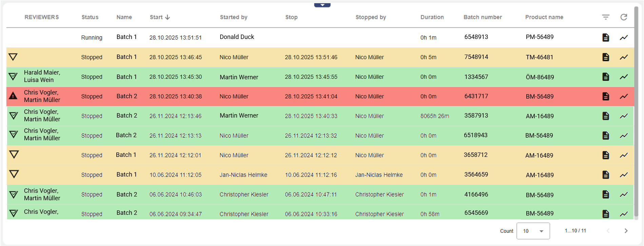
Task: Click the Duration column header
Action: (x=432, y=17)
